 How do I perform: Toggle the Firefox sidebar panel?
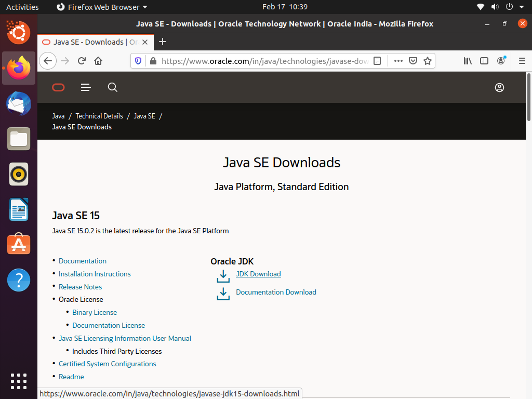[484, 61]
